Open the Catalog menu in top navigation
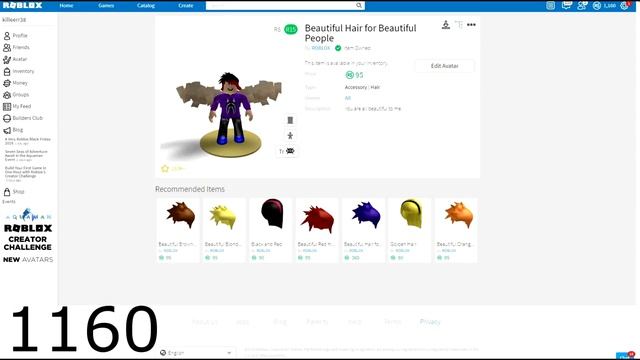 pos(146,6)
